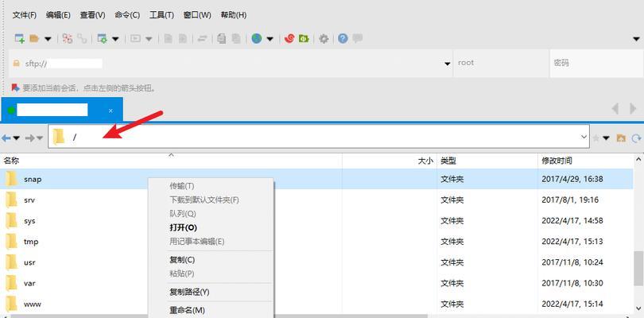
Task: Refresh the remote file listing
Action: pyautogui.click(x=636, y=138)
